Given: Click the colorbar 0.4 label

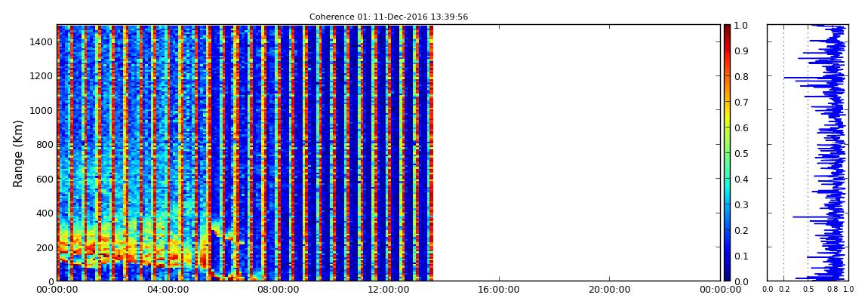Looking at the screenshot, I should (x=741, y=180).
